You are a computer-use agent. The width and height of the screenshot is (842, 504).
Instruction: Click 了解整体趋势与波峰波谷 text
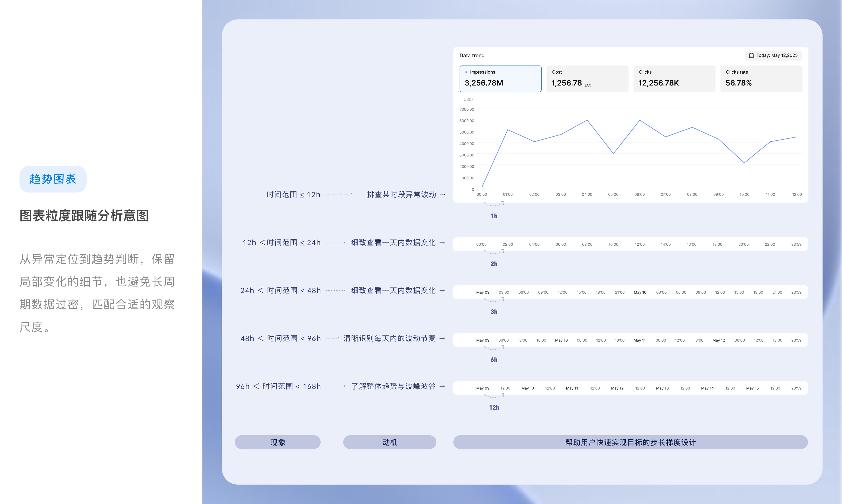393,386
